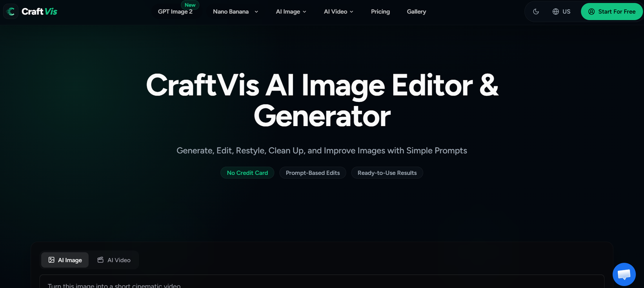Focus the prompt input field
This screenshot has width=644, height=288.
322,282
